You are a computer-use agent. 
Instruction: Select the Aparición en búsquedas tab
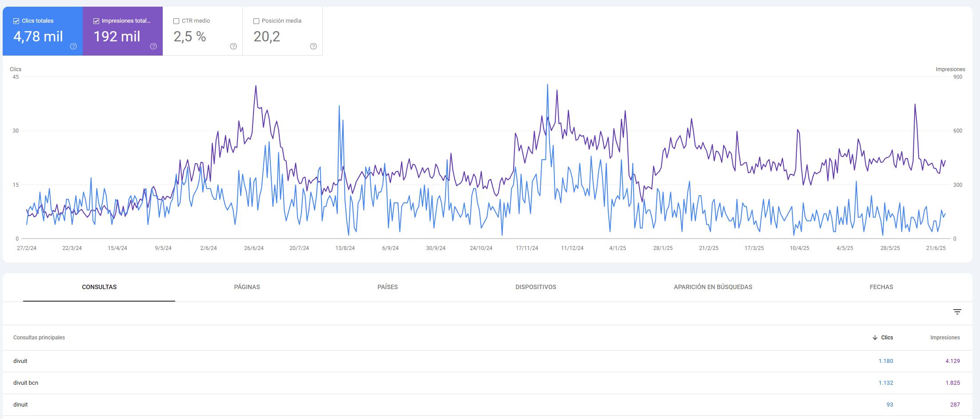(x=713, y=287)
